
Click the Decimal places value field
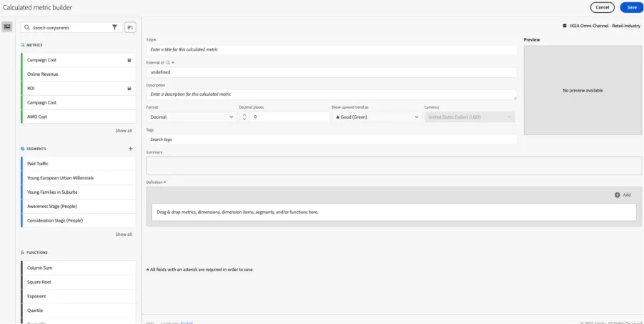coord(289,117)
